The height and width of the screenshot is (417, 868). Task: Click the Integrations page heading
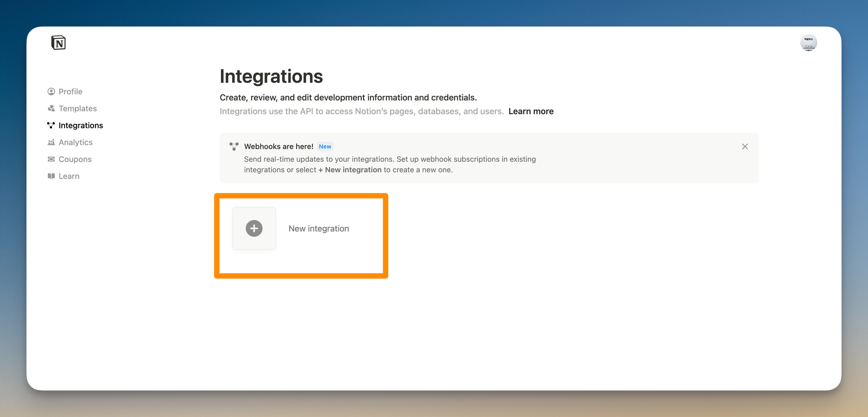pyautogui.click(x=271, y=77)
